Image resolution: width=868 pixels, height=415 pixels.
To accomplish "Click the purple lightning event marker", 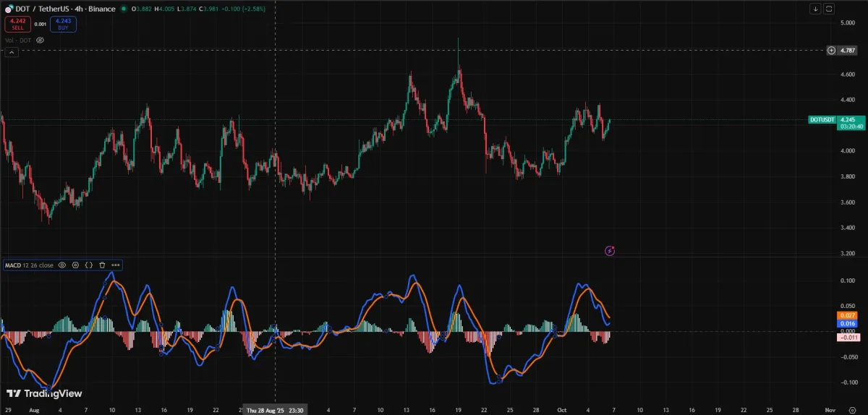I will (x=610, y=251).
